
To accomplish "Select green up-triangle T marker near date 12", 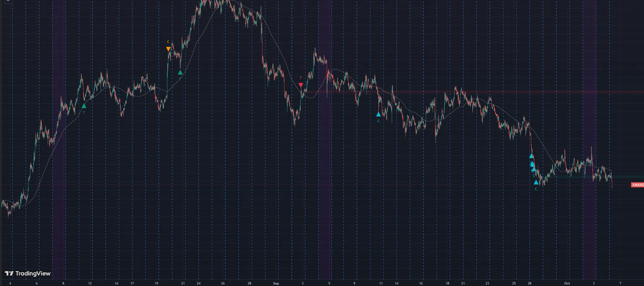I will 84,106.
